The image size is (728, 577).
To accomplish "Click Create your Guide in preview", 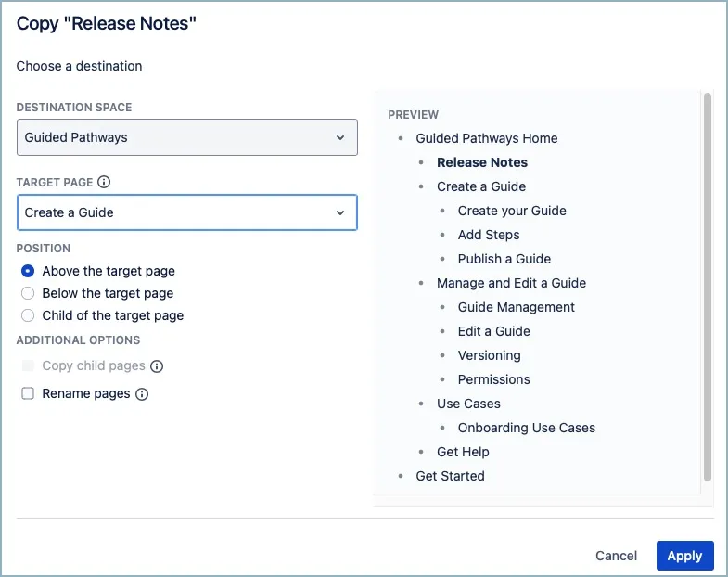I will click(x=512, y=211).
